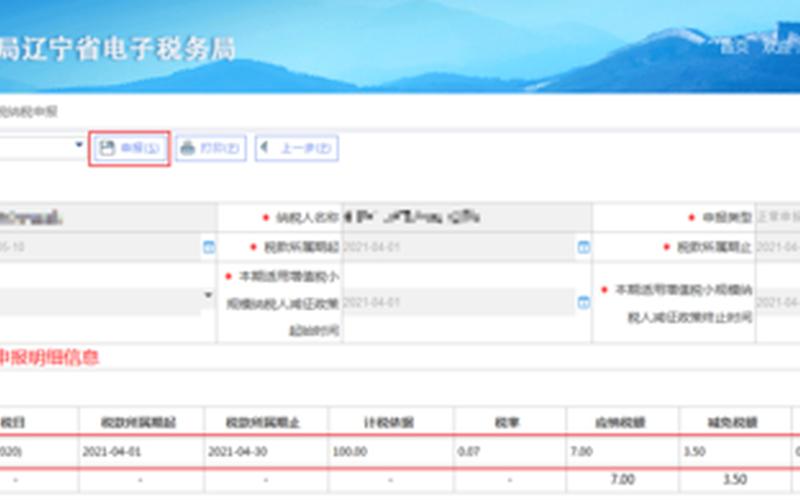This screenshot has width=800, height=500.
Task: Click the 打印 print button
Action: pyautogui.click(x=211, y=148)
